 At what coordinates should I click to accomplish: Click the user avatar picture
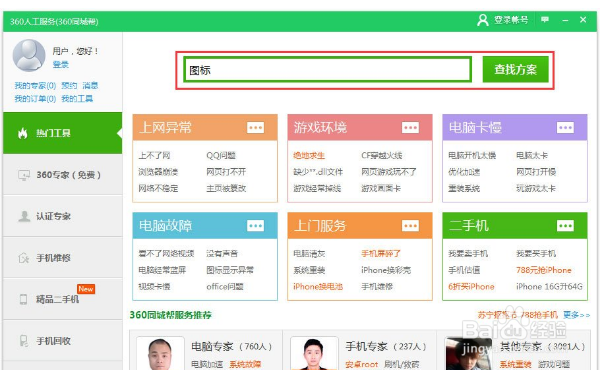[x=29, y=55]
